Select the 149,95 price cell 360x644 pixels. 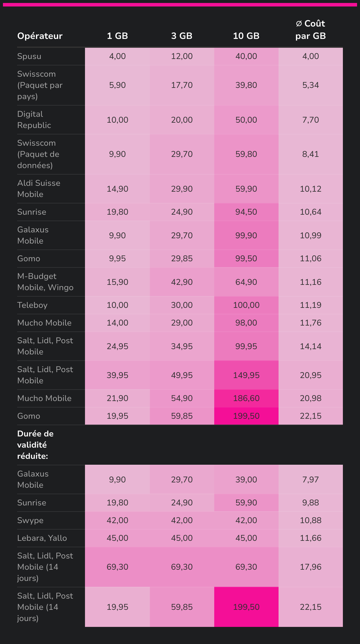pos(246,375)
